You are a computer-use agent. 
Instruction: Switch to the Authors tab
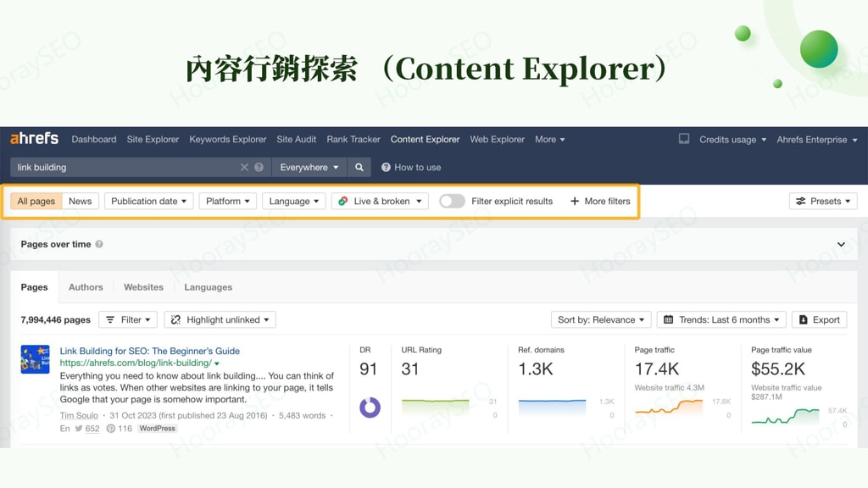point(85,287)
